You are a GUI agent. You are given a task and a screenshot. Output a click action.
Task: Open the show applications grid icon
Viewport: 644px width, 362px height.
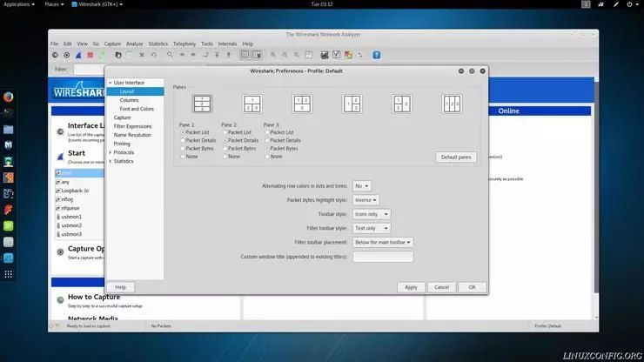(x=8, y=274)
